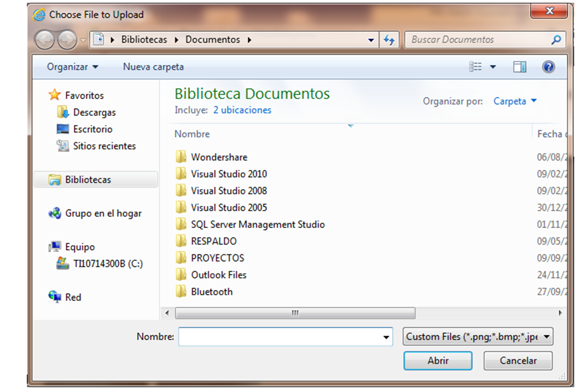Click the horizontal scrollbar thumb

point(295,313)
